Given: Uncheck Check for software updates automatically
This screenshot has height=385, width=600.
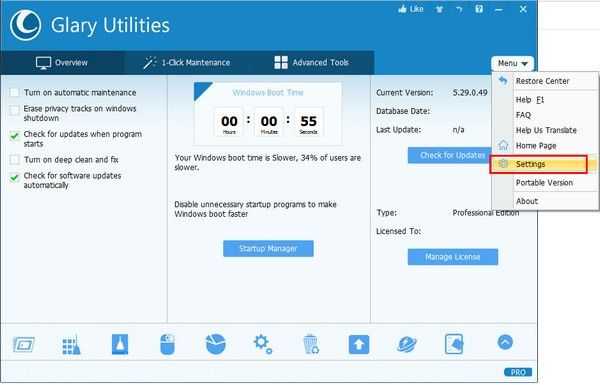Looking at the screenshot, I should [14, 177].
